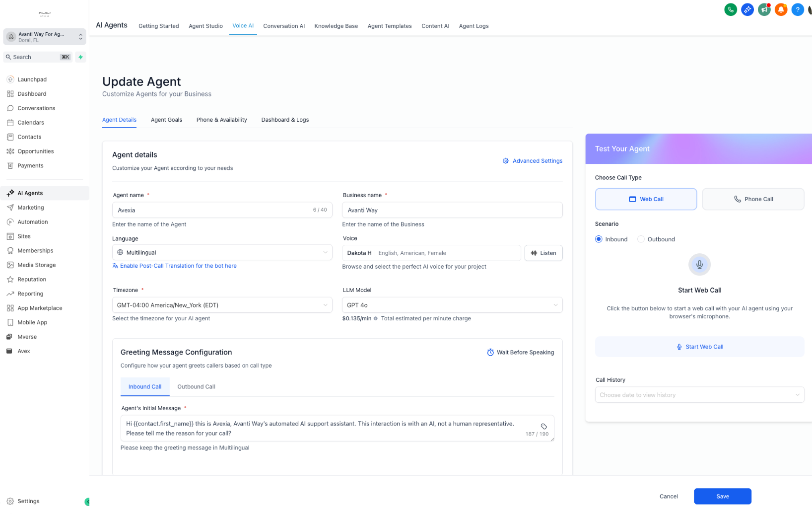Click the Contacts icon in sidebar
Viewport: 812px width, 514px height.
[10, 137]
